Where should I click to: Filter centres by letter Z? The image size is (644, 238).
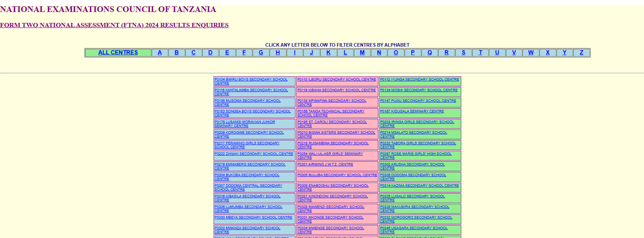pos(581,53)
